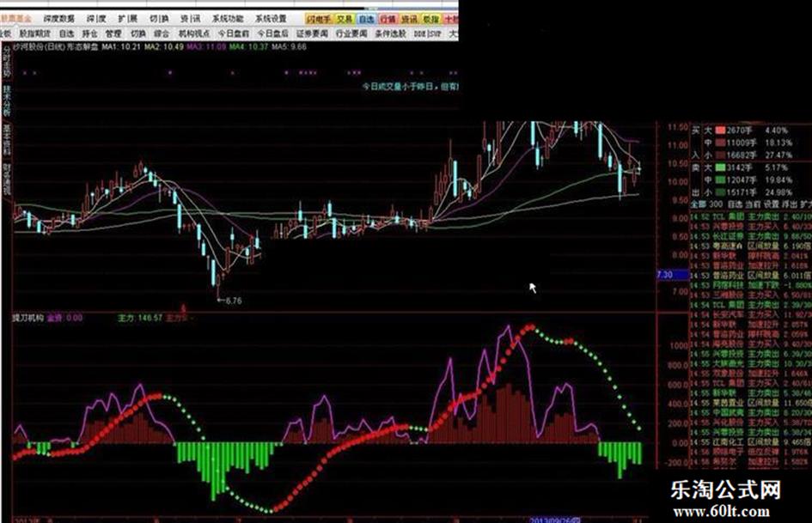Click the blue 自选 button

366,20
